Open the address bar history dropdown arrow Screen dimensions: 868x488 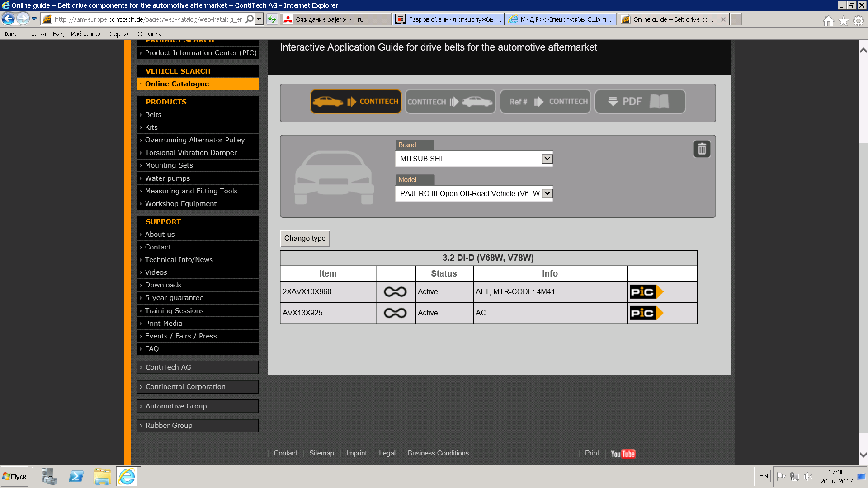[x=259, y=19]
